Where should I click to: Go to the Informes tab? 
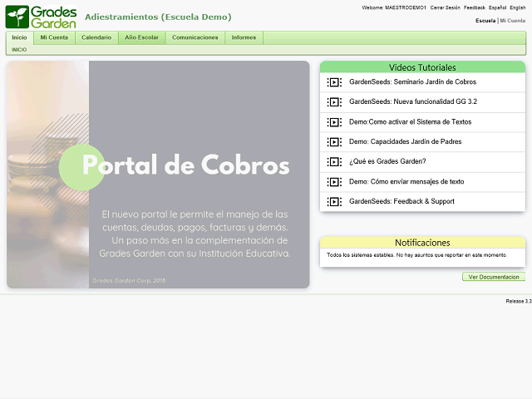(244, 37)
